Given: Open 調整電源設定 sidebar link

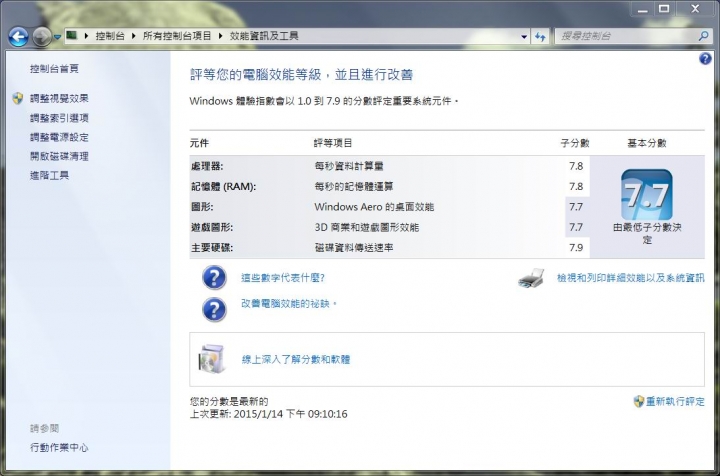Looking at the screenshot, I should [59, 137].
